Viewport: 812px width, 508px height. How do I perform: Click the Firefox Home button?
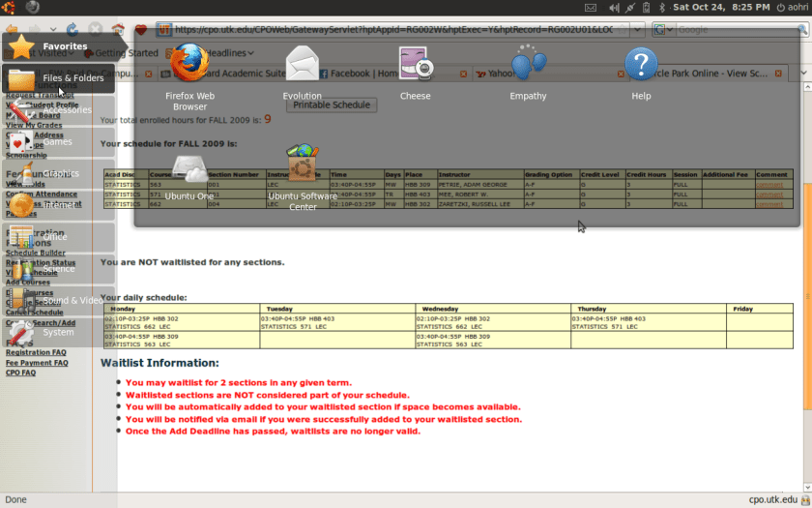[118, 30]
